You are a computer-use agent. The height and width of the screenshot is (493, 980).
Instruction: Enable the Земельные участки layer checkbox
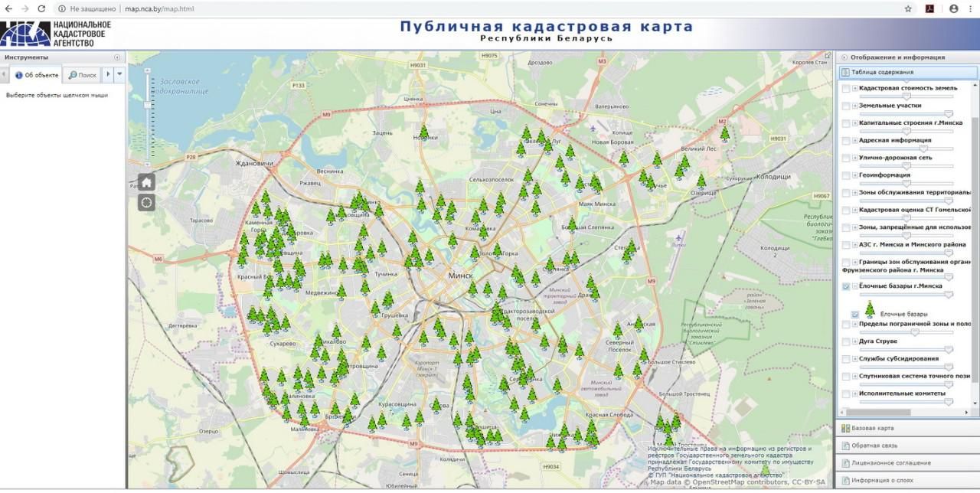(846, 106)
